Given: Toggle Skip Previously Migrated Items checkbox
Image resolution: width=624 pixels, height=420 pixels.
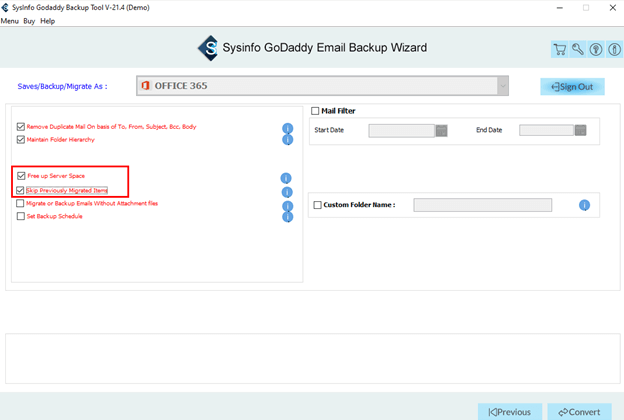Looking at the screenshot, I should point(20,190).
